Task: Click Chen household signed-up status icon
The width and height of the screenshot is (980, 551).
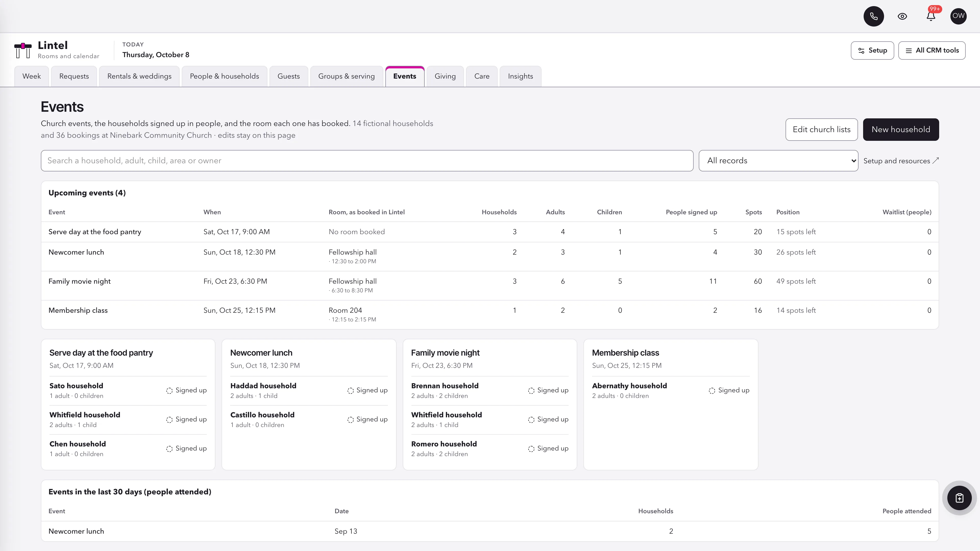Action: coord(169,449)
